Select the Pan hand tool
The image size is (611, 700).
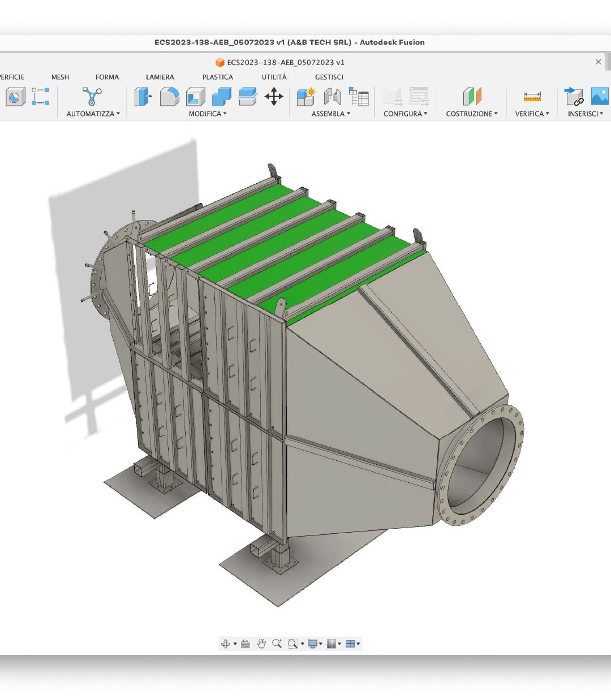pyautogui.click(x=261, y=643)
